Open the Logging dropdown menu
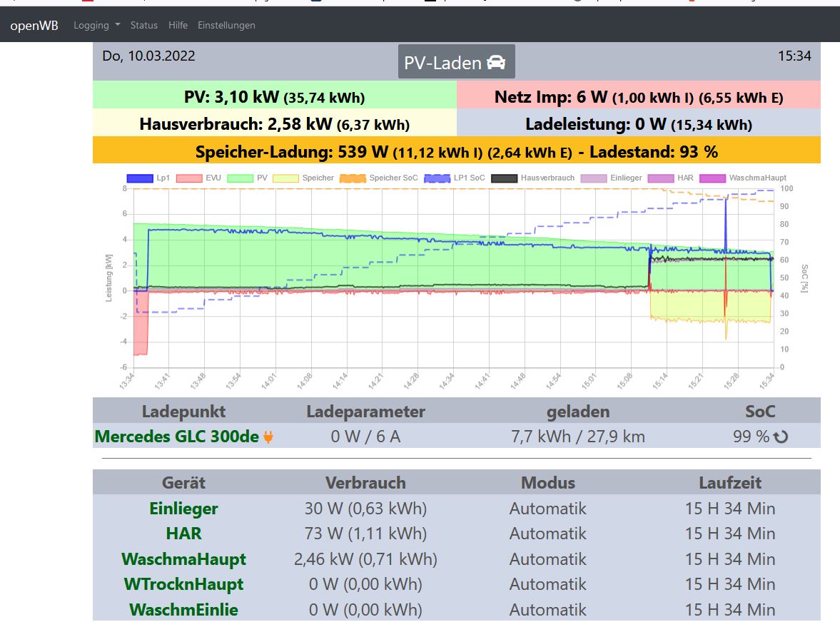Viewport: 840px width, 622px height. click(x=96, y=25)
